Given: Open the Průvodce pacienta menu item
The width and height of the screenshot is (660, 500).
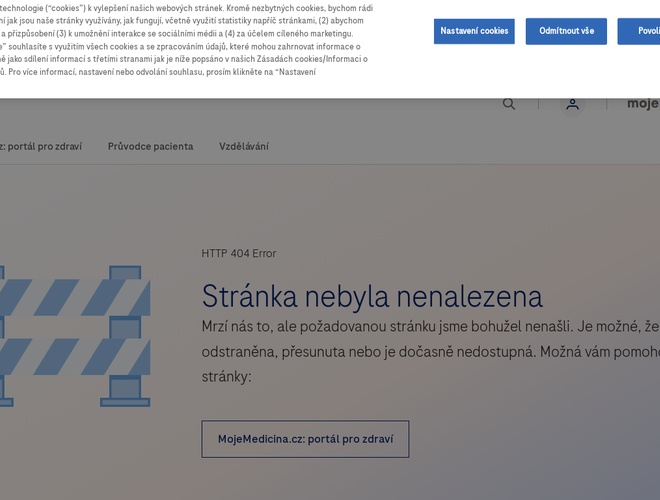Looking at the screenshot, I should coord(150,146).
